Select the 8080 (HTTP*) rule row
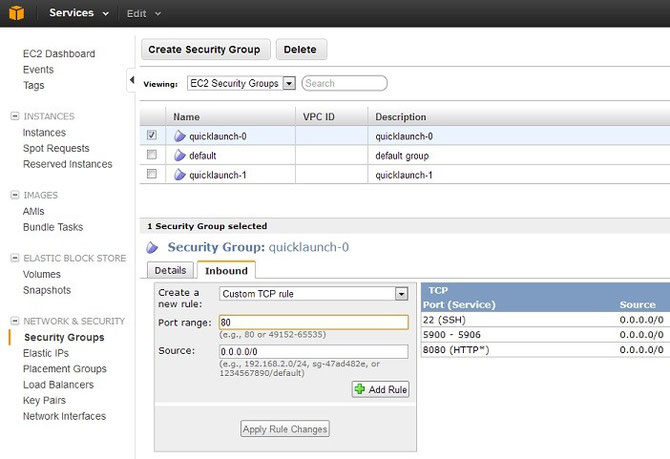The height and width of the screenshot is (459, 670). pyautogui.click(x=545, y=350)
